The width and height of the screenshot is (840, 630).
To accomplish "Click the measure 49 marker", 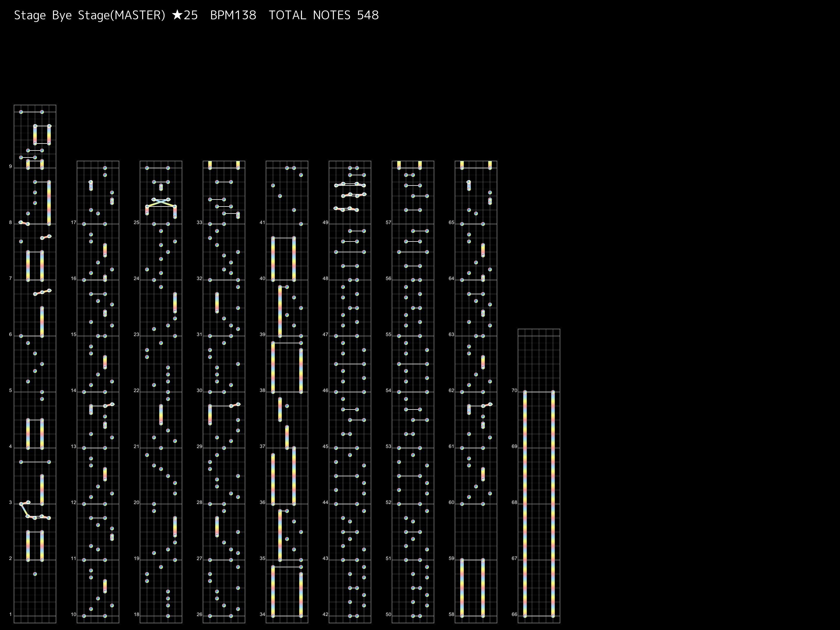I will (325, 223).
